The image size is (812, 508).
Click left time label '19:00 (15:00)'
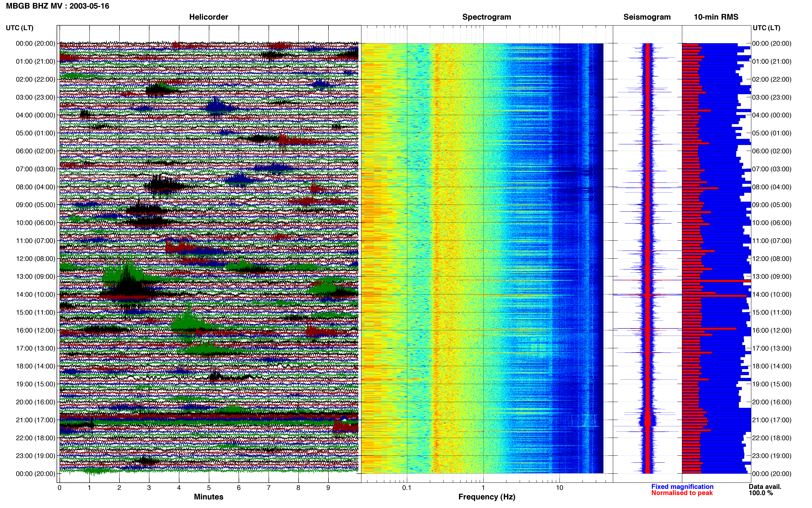coord(35,384)
